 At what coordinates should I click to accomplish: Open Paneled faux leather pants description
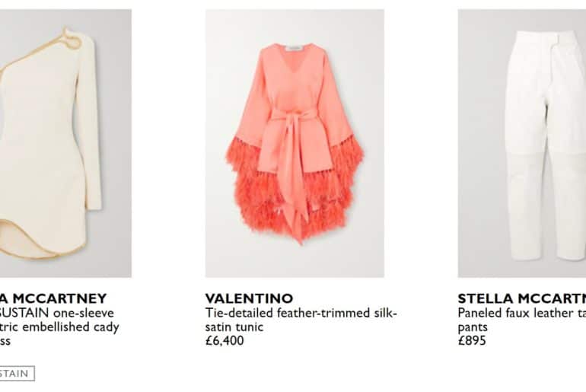coord(522,320)
